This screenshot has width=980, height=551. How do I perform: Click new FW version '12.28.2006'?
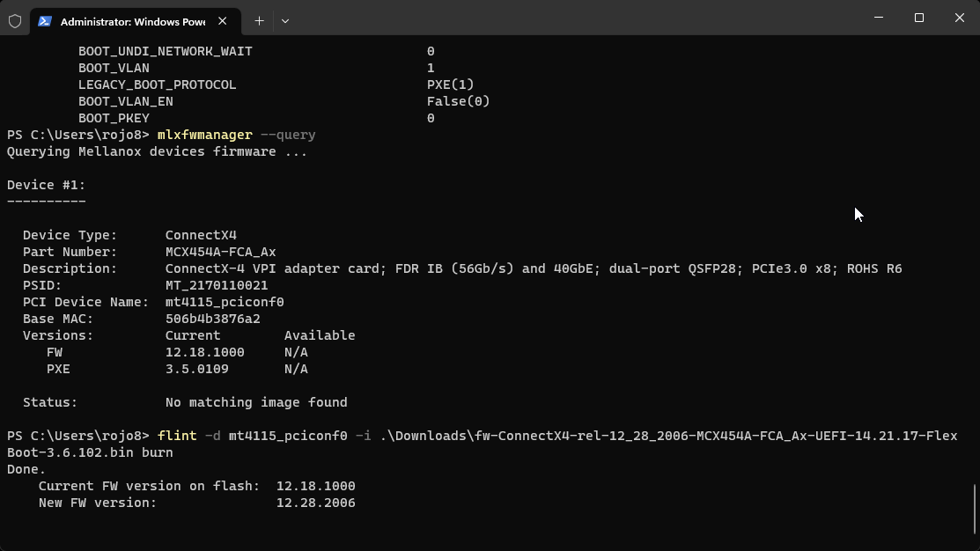click(315, 503)
